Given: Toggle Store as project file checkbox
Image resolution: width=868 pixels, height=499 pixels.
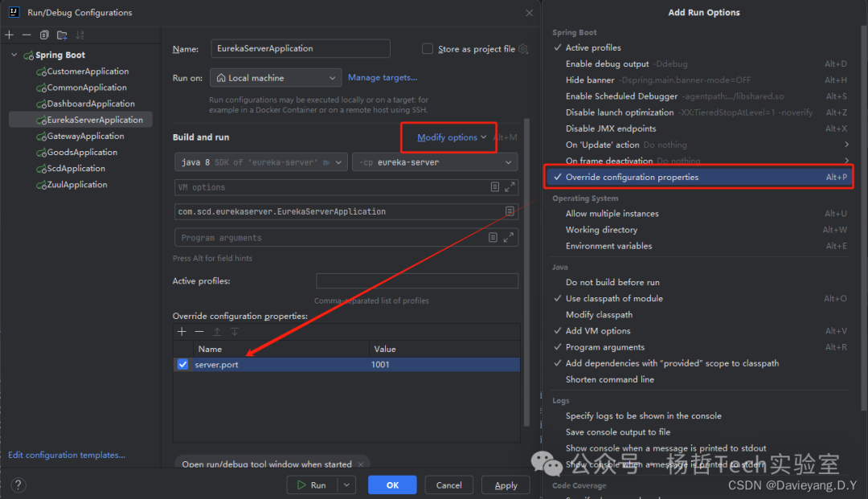Looking at the screenshot, I should [428, 49].
